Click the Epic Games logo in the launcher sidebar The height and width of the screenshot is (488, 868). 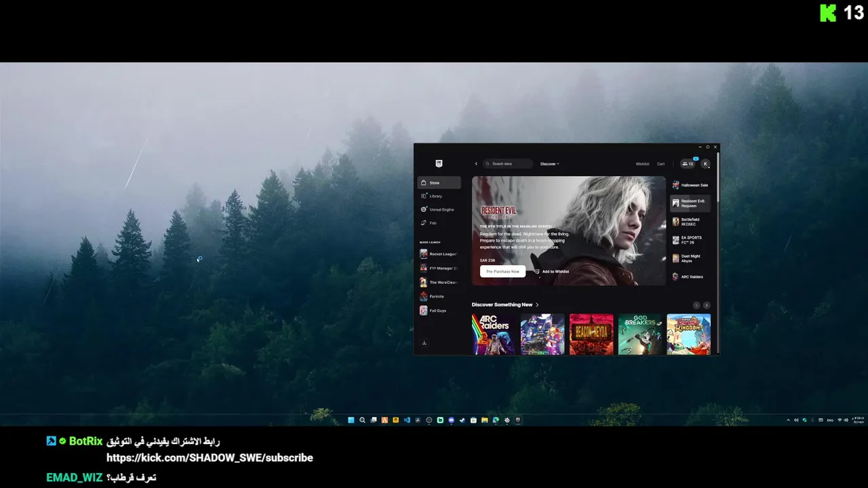(x=439, y=163)
